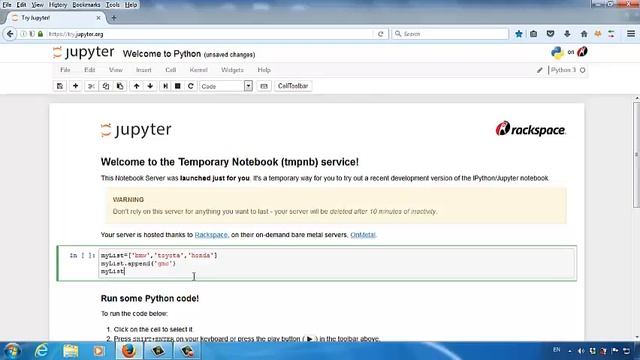
Task: Select the Try Jupyter! browser tab
Action: click(x=56, y=18)
